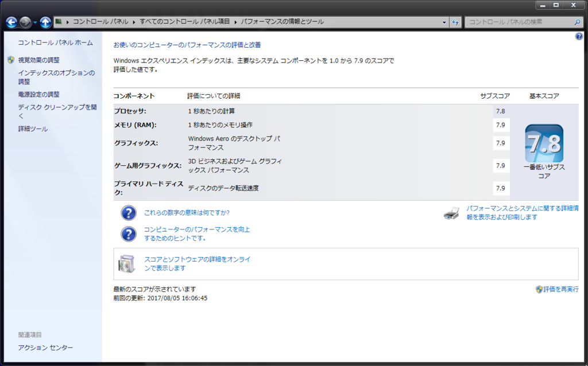Image resolution: width=588 pixels, height=366 pixels.
Task: Refresh the page with address bar refresh button
Action: (455, 22)
